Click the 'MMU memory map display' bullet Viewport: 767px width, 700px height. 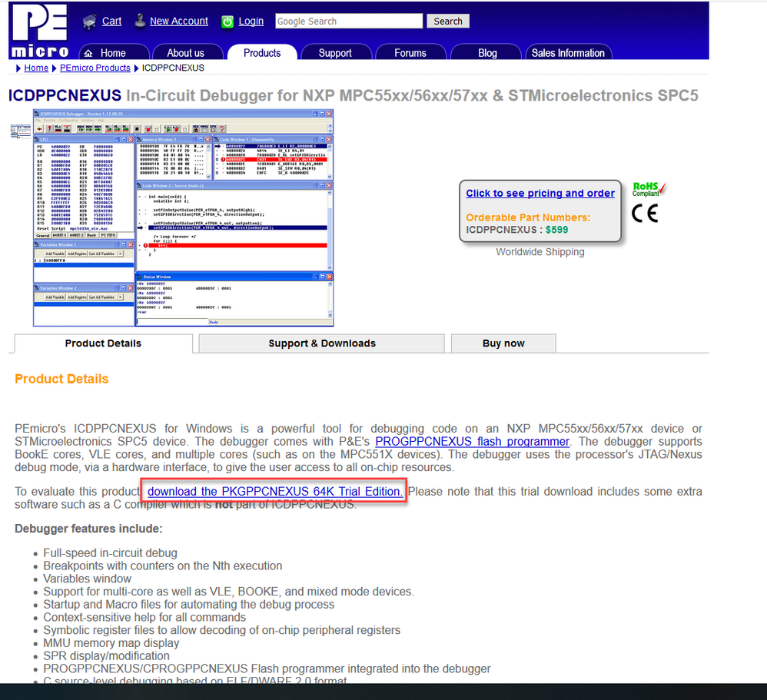111,643
